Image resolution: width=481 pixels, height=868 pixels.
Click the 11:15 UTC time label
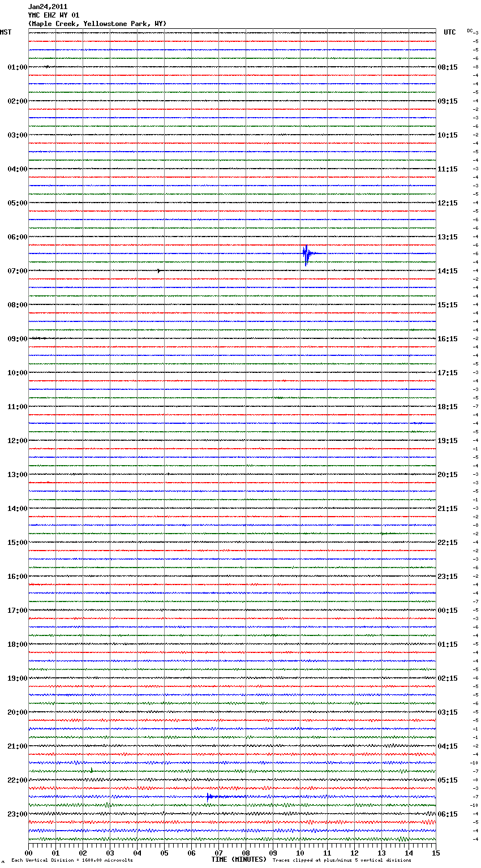point(448,169)
